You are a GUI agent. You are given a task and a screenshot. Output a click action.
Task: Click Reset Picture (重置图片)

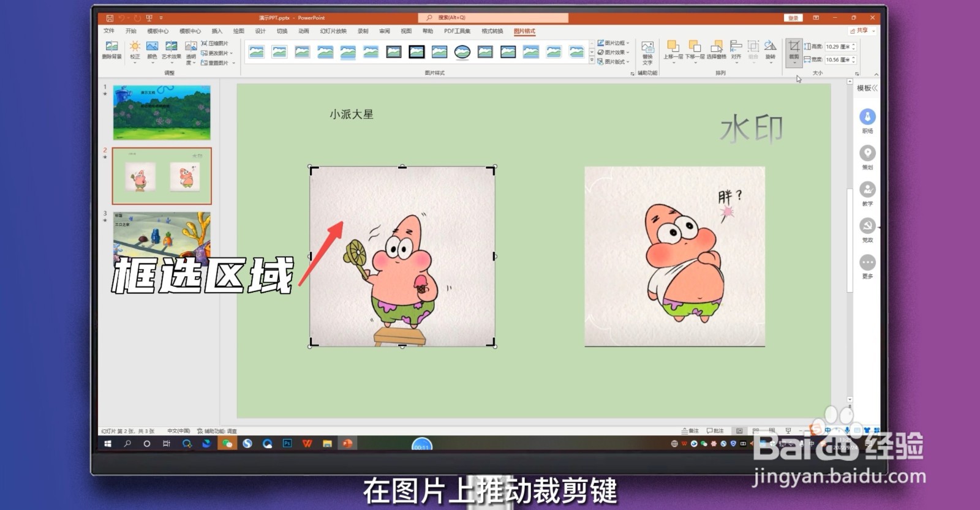point(215,63)
